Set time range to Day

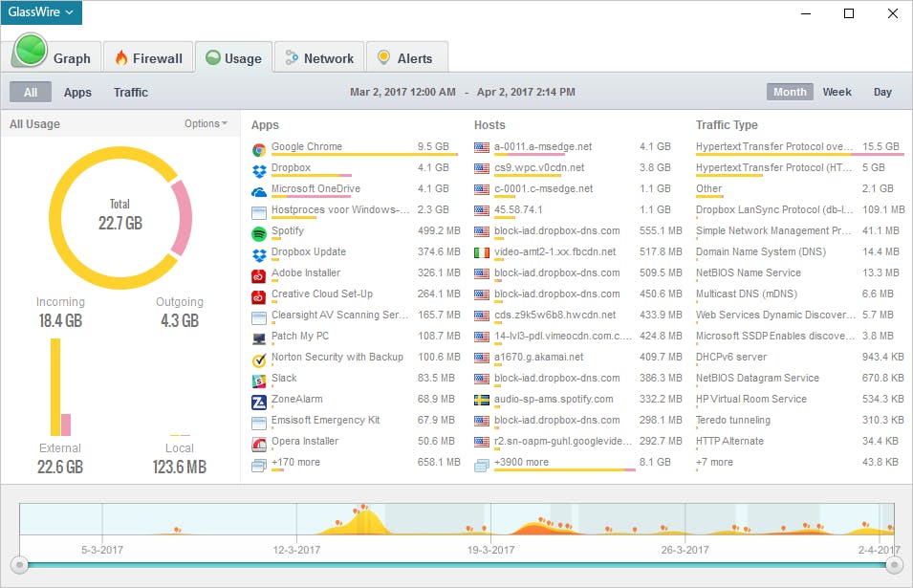(x=882, y=92)
